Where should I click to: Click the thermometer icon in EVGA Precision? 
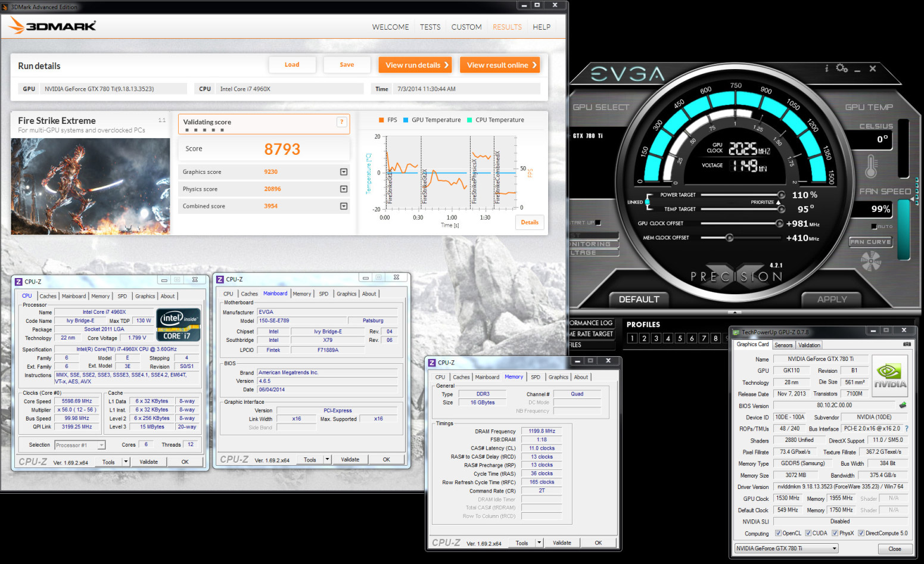(x=871, y=166)
